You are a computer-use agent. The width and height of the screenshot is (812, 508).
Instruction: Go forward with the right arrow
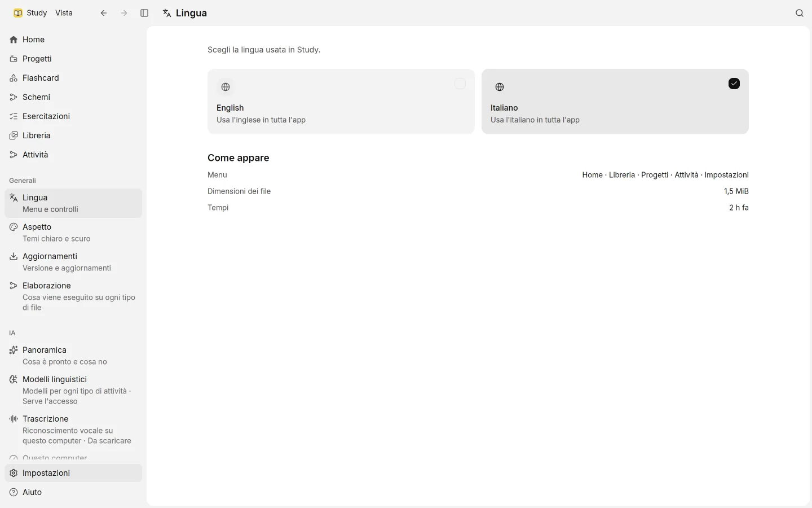(124, 13)
